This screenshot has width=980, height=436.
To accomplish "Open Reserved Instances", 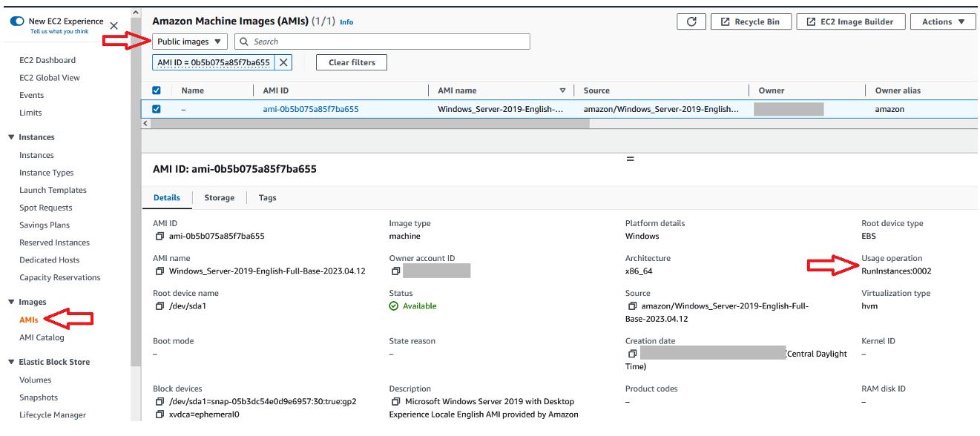I will [54, 242].
